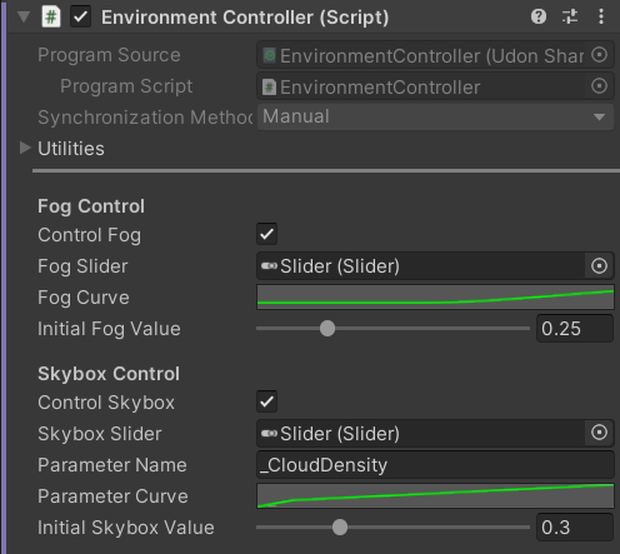The height and width of the screenshot is (554, 620).
Task: Click the C# script icon in header
Action: (x=51, y=17)
